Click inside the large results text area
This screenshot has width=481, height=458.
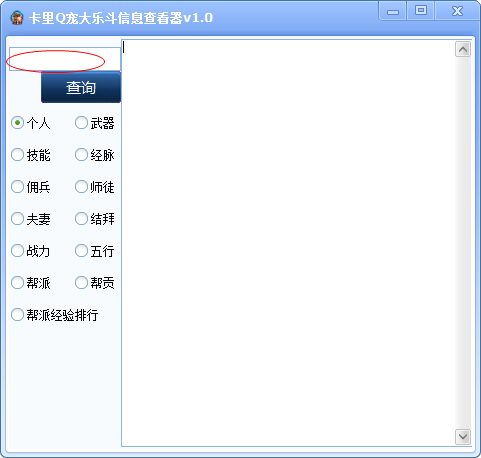(288, 243)
